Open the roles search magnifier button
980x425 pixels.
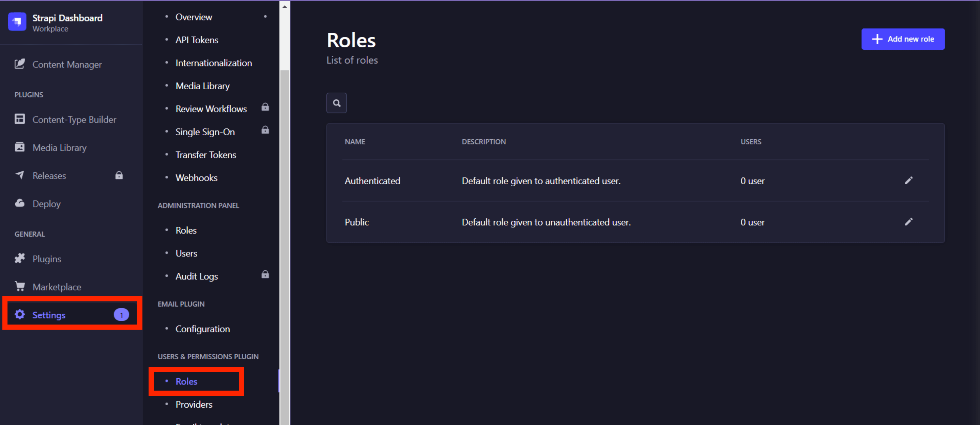(337, 103)
